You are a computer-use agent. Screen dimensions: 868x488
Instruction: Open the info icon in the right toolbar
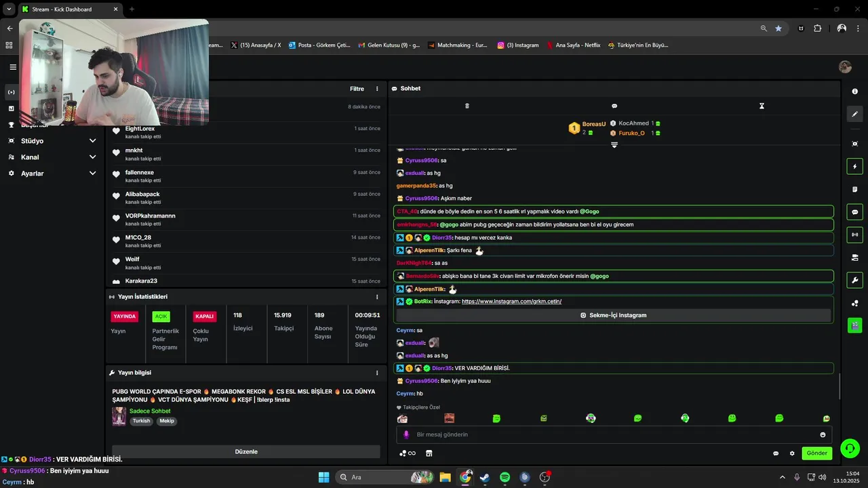point(854,91)
